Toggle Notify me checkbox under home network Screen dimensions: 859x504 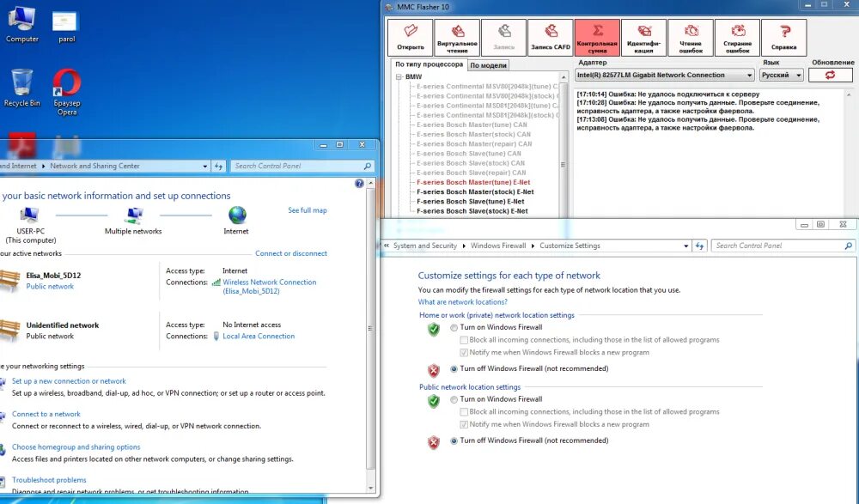click(x=464, y=353)
